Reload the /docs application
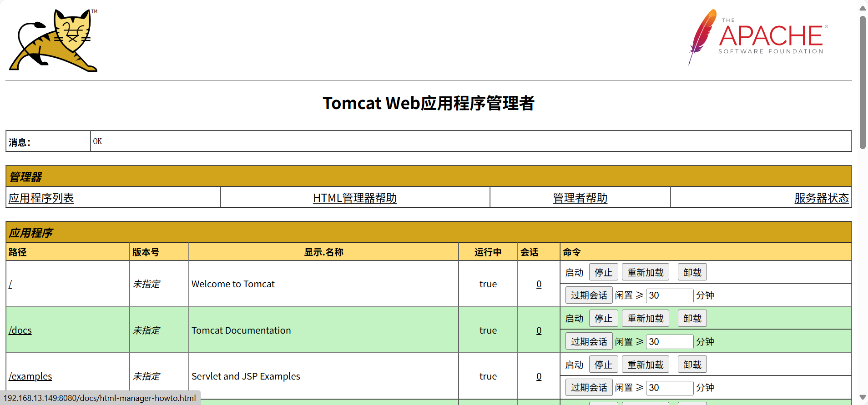The width and height of the screenshot is (868, 405). coord(646,318)
